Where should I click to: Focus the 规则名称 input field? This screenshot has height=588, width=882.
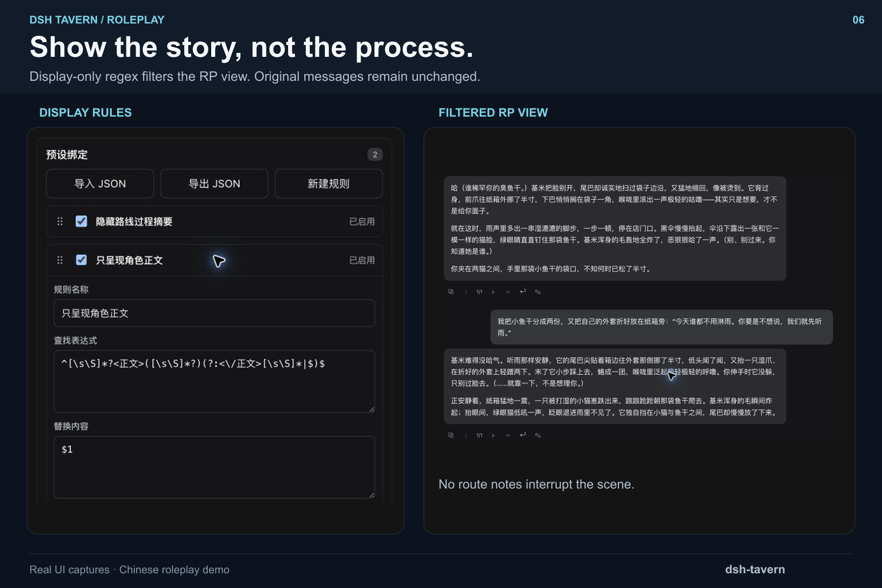214,313
